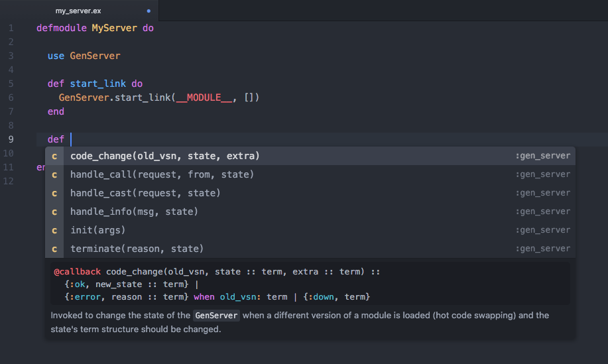This screenshot has height=364, width=608.
Task: Place cursor after def on line 9
Action: (x=71, y=139)
